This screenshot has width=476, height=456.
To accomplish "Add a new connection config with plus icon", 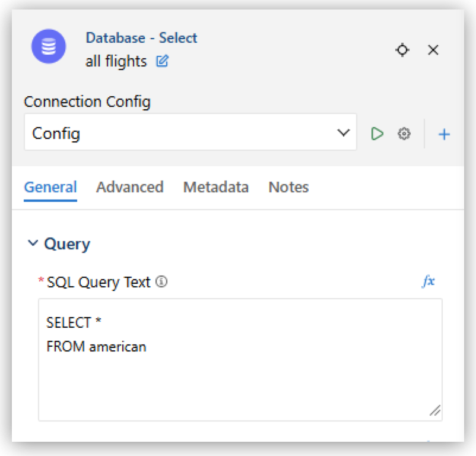I will tap(444, 134).
